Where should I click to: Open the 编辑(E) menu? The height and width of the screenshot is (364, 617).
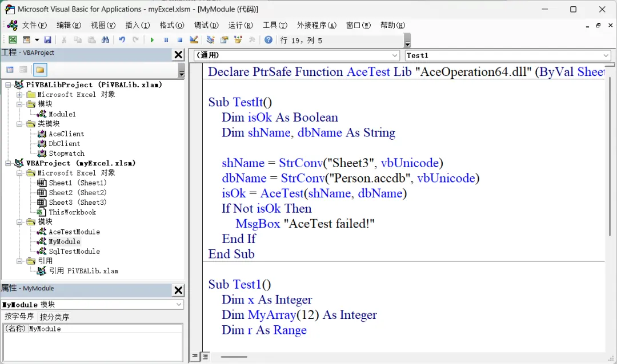click(69, 25)
